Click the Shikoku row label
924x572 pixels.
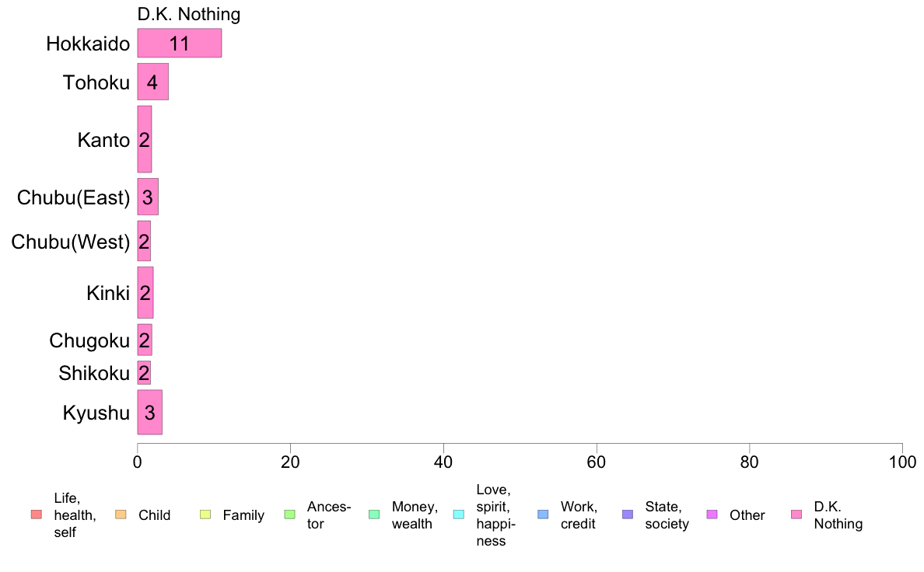pyautogui.click(x=94, y=373)
